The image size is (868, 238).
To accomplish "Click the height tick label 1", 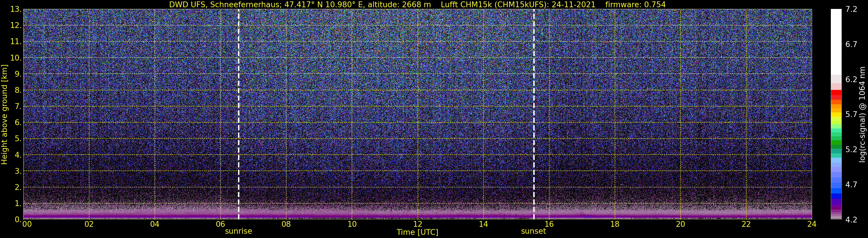I will (18, 204).
